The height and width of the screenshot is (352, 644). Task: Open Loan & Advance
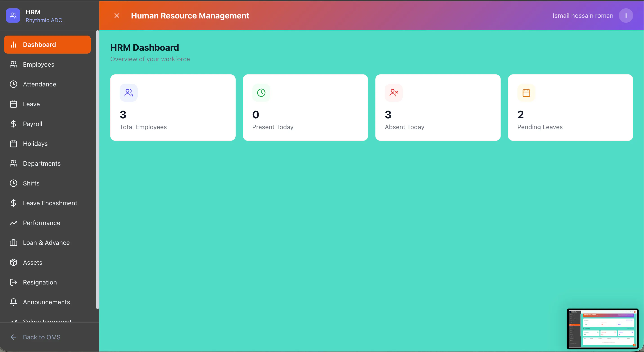click(x=47, y=242)
